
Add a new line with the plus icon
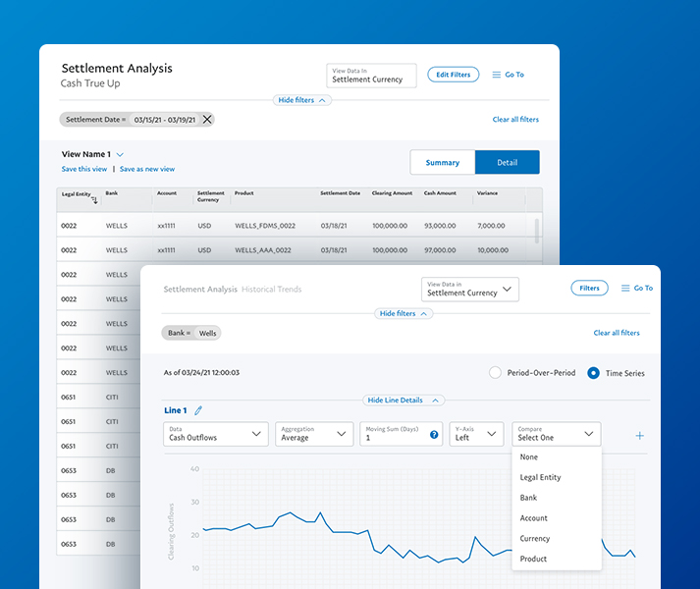[x=640, y=435]
